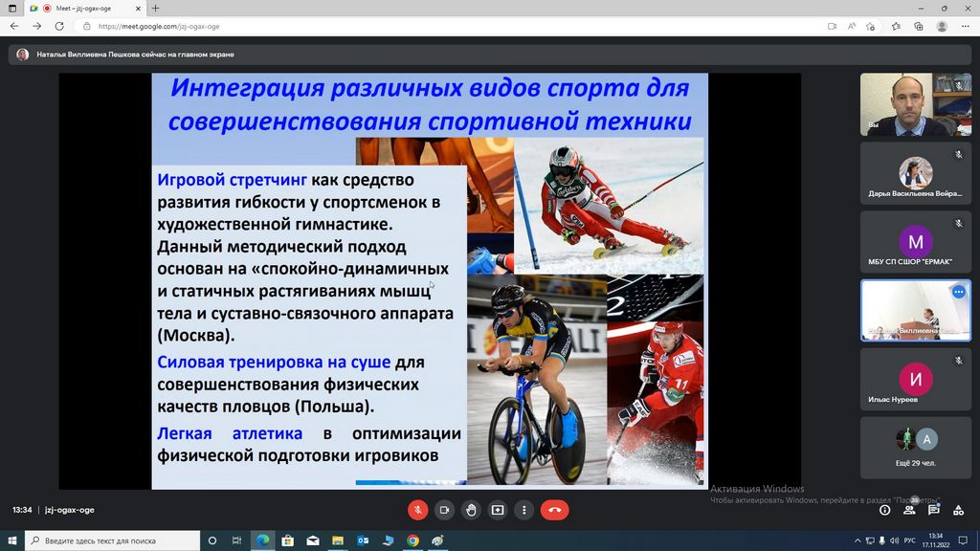The image size is (980, 551).
Task: Unmute the microphone in Meet
Action: tap(417, 510)
